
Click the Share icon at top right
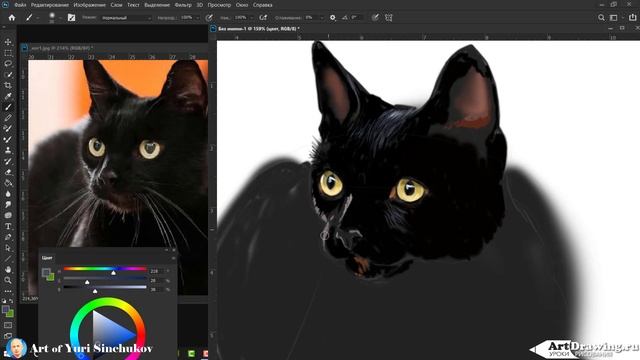point(633,18)
